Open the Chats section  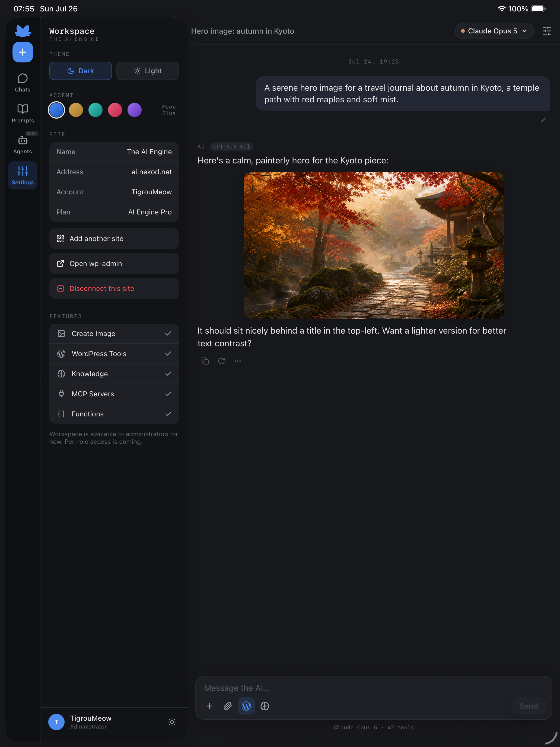(23, 83)
